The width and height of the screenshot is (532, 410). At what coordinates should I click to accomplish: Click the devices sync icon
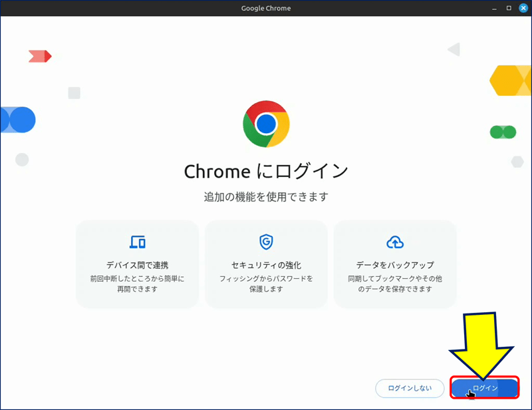(138, 242)
